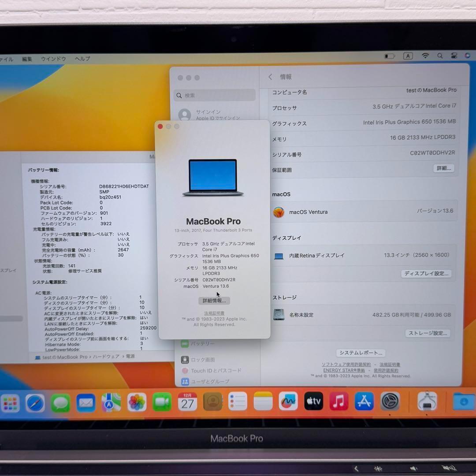
Task: Open System Settings icon in Dock
Action: [390, 401]
